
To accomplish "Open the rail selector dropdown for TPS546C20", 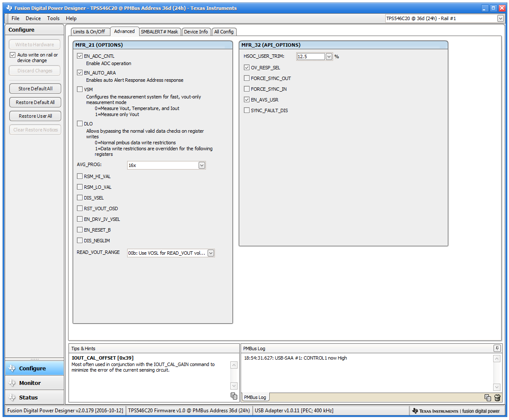I will coord(500,18).
